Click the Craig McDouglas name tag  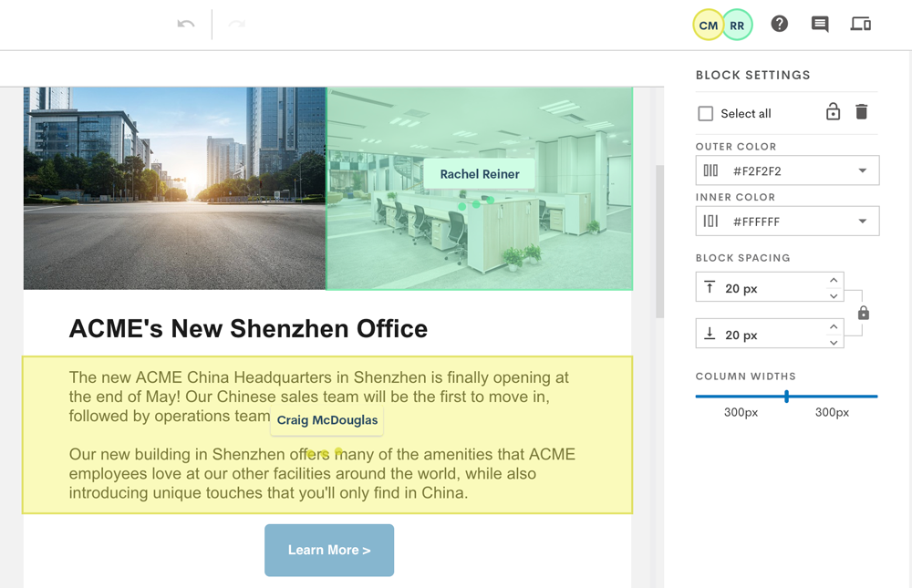click(326, 420)
